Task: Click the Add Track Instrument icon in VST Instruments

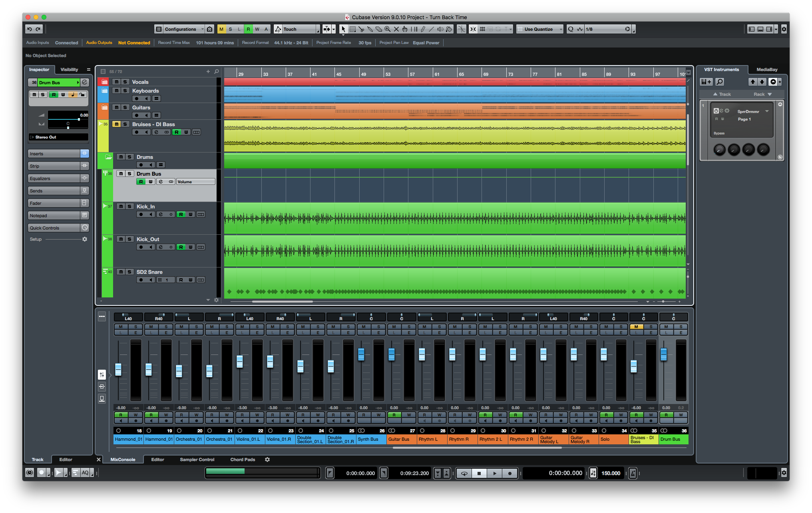Action: click(706, 82)
